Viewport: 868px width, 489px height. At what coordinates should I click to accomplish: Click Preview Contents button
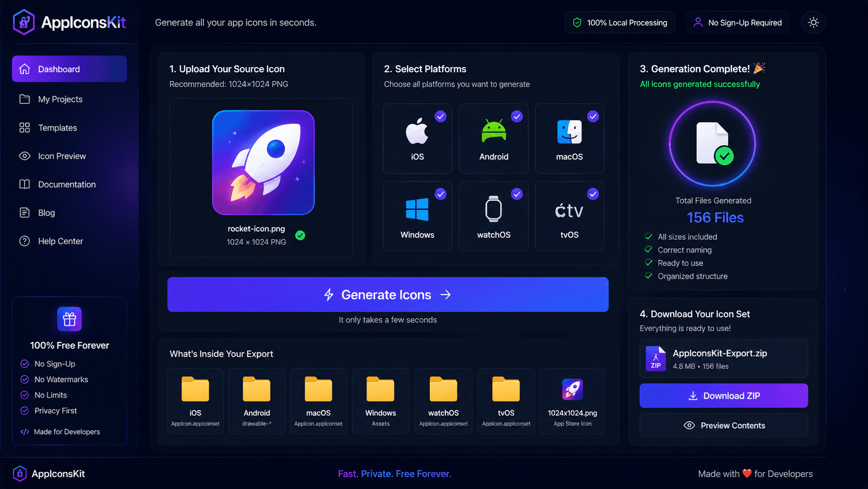[x=724, y=426]
